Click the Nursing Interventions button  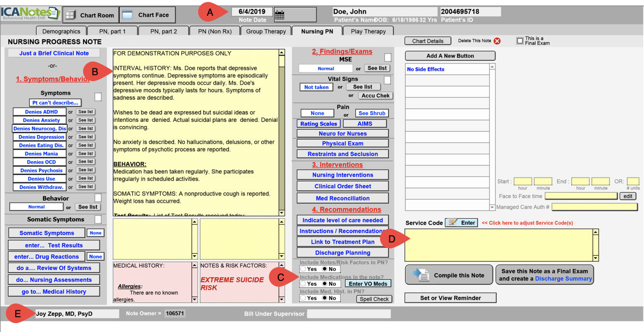(343, 175)
